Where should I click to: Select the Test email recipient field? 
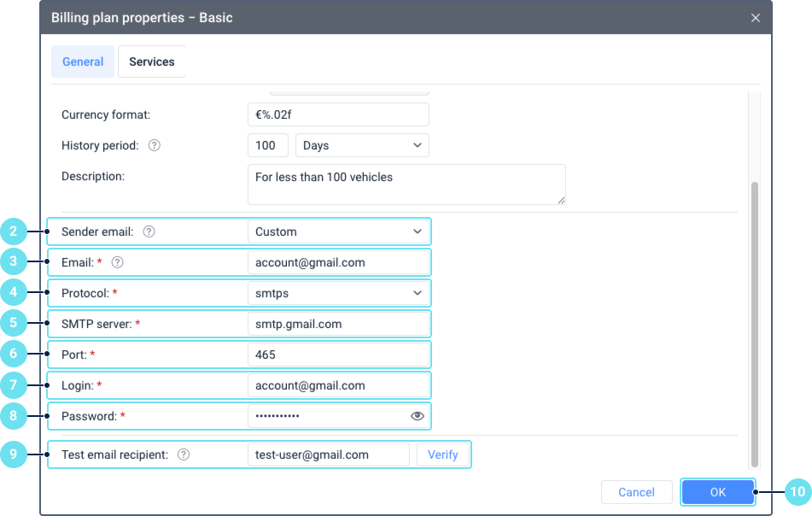click(329, 454)
